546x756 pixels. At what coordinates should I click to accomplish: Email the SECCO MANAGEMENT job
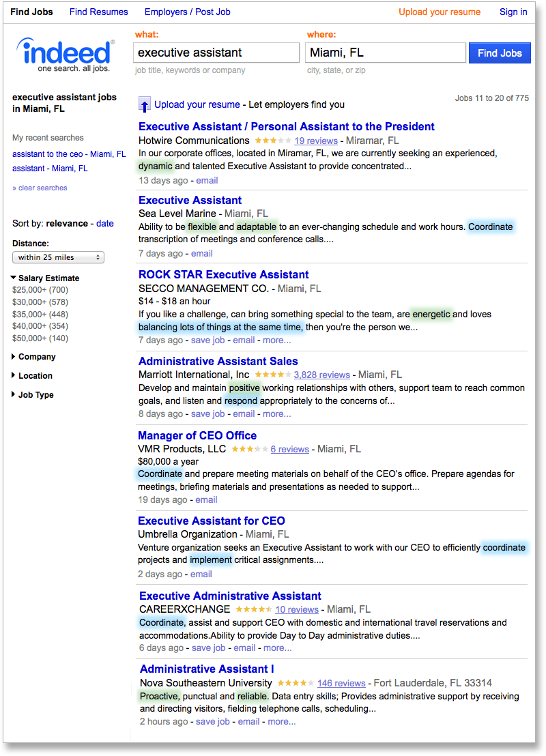pos(244,340)
